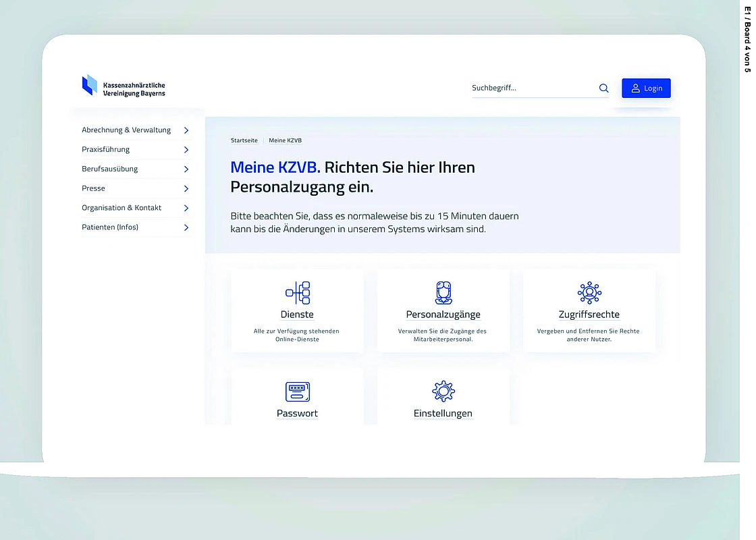
Task: Expand the Berufsausübung chevron arrow
Action: click(186, 169)
